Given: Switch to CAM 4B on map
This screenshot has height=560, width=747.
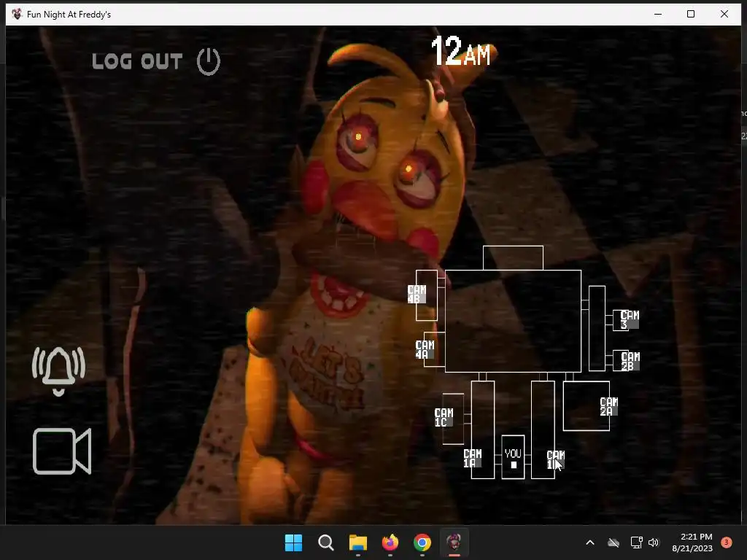Looking at the screenshot, I should (x=417, y=295).
